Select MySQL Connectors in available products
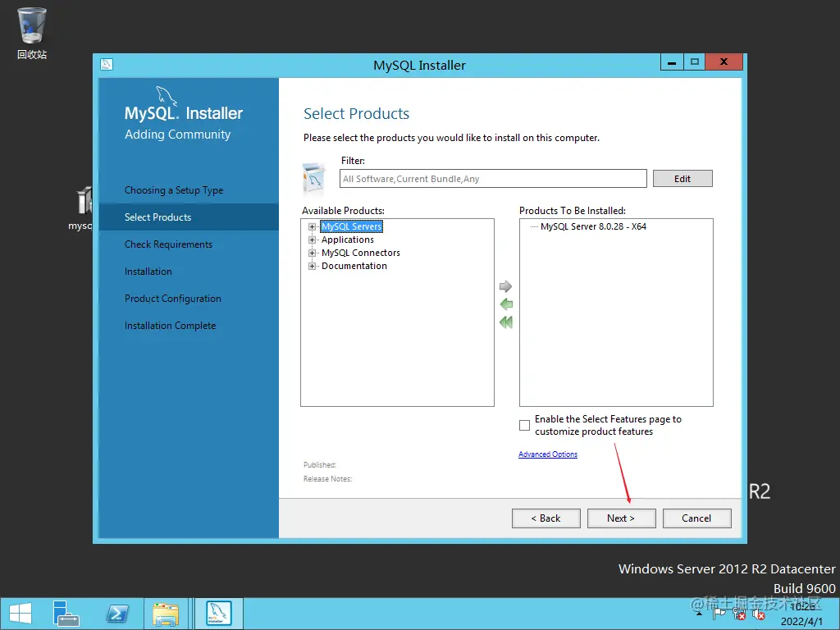 (361, 253)
